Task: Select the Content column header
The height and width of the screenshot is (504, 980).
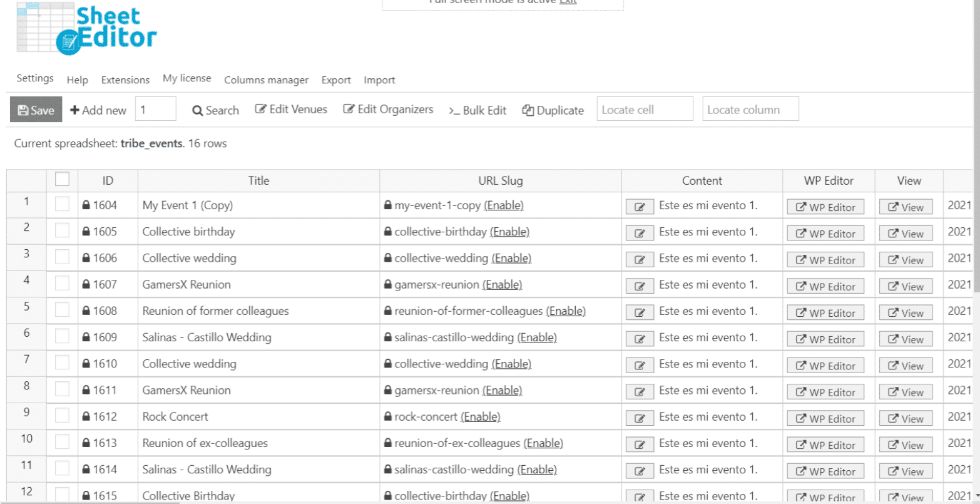Action: [702, 180]
